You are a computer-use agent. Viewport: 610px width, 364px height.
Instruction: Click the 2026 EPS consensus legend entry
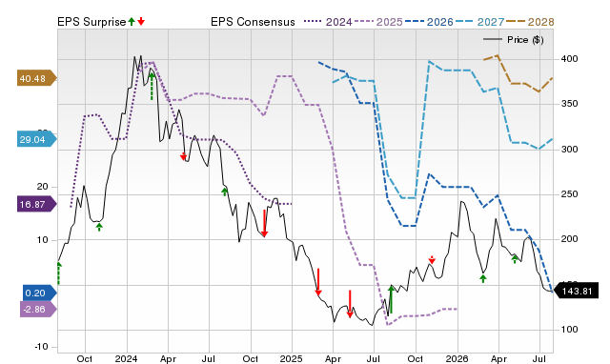(x=429, y=22)
